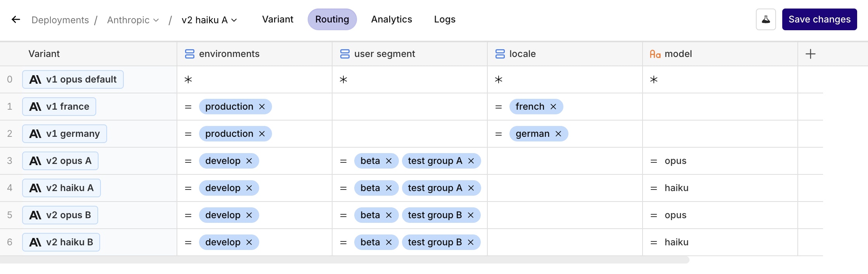
Task: Remove the french locale tag
Action: point(553,107)
